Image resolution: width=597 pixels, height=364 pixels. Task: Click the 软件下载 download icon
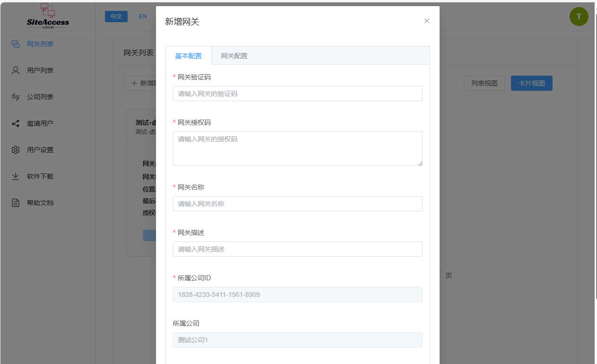pos(16,176)
